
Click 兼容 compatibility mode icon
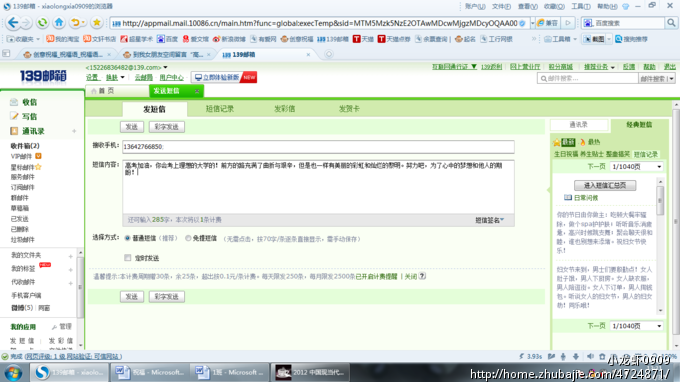(548, 23)
